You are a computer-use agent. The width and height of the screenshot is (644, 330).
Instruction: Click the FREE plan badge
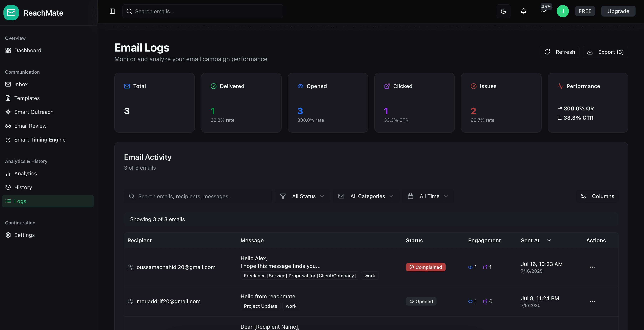coord(585,11)
